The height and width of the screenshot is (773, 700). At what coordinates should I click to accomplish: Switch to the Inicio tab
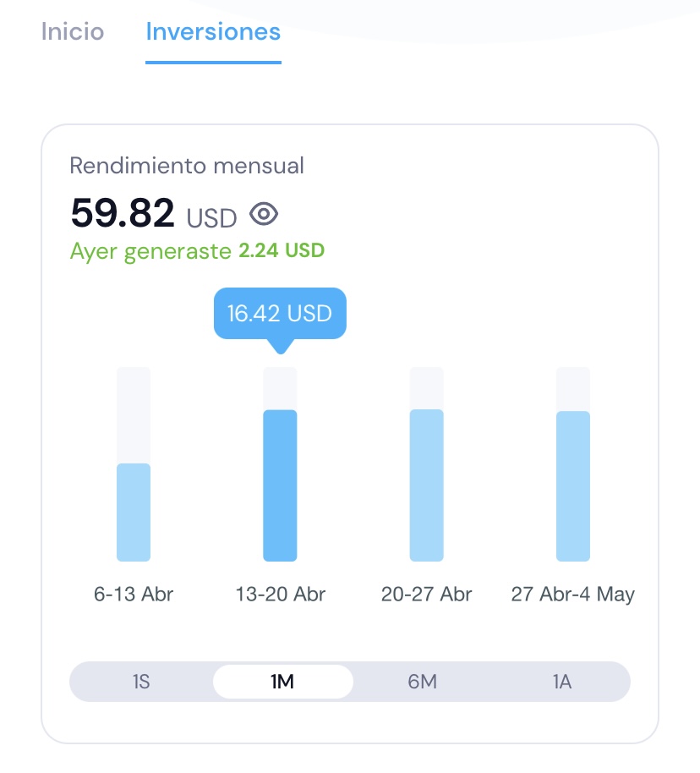(x=73, y=31)
